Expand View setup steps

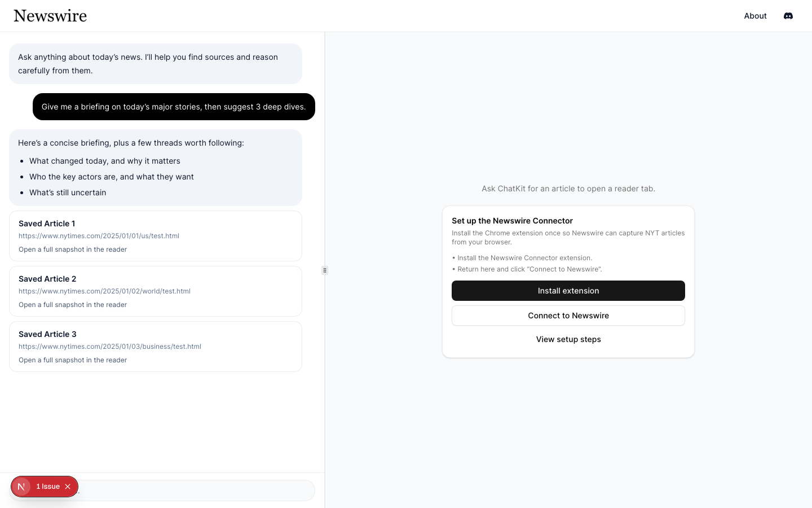coord(568,339)
